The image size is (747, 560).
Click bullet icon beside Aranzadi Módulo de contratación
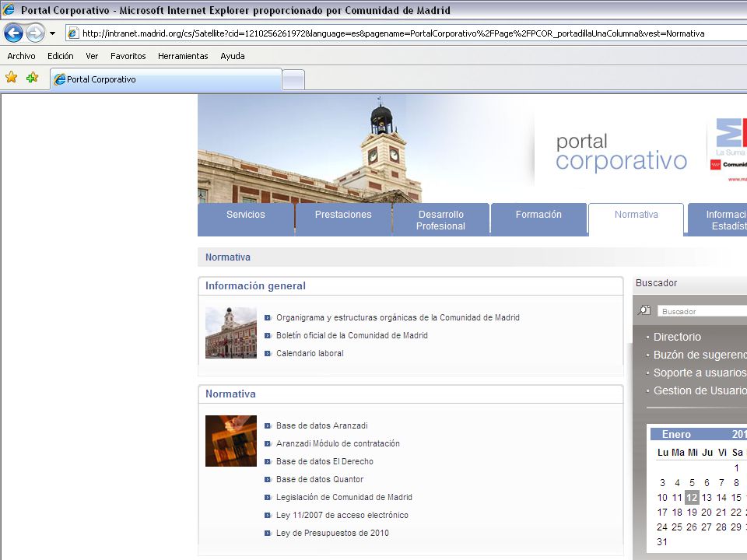[x=268, y=444]
